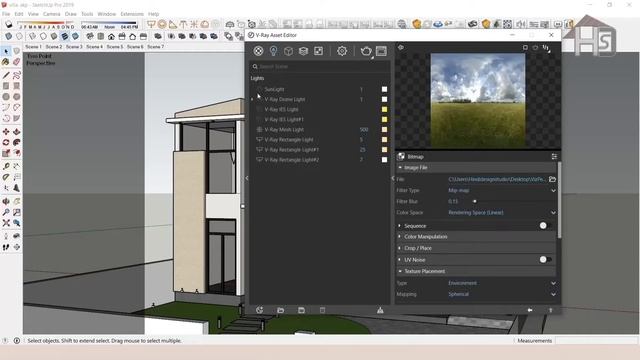Select the Tape Measure tool
This screenshot has width=640, height=360.
click(6, 167)
